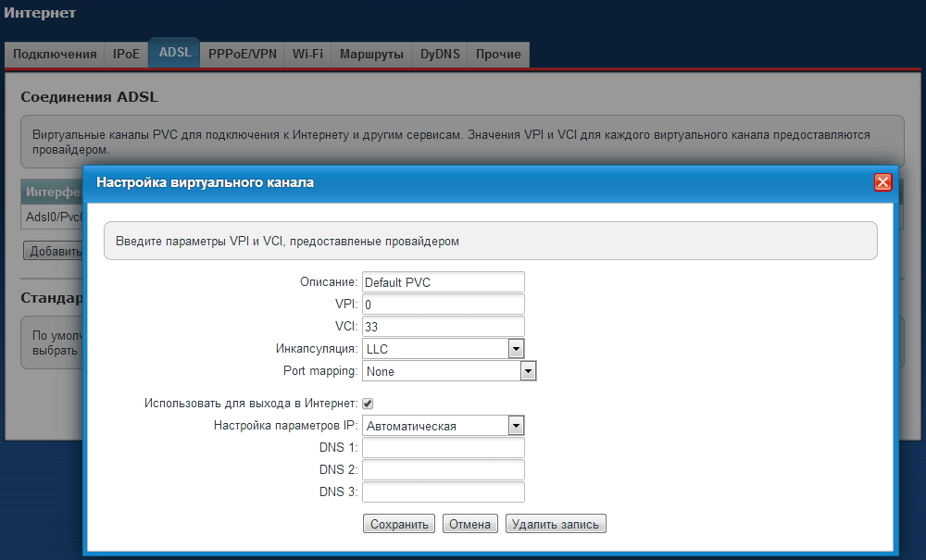Expand the Port mapping dropdown
The image size is (926, 560).
(449, 371)
